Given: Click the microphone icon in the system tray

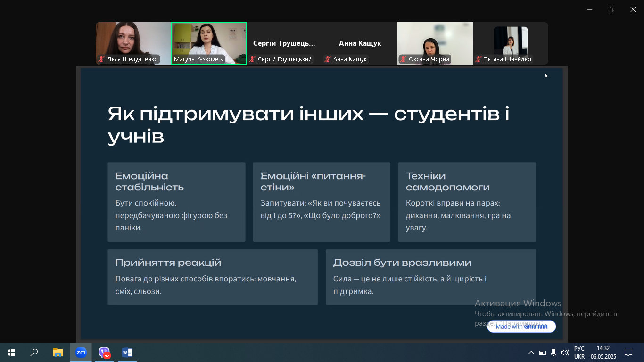Looking at the screenshot, I should point(553,353).
